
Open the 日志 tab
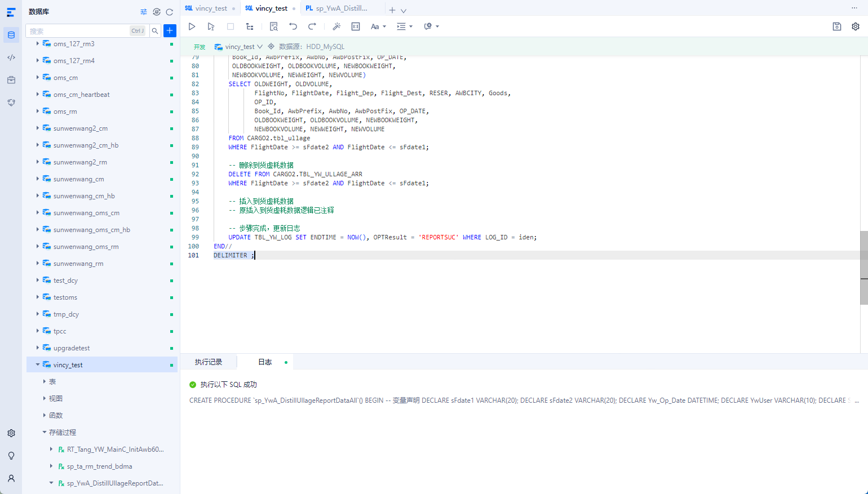(265, 362)
